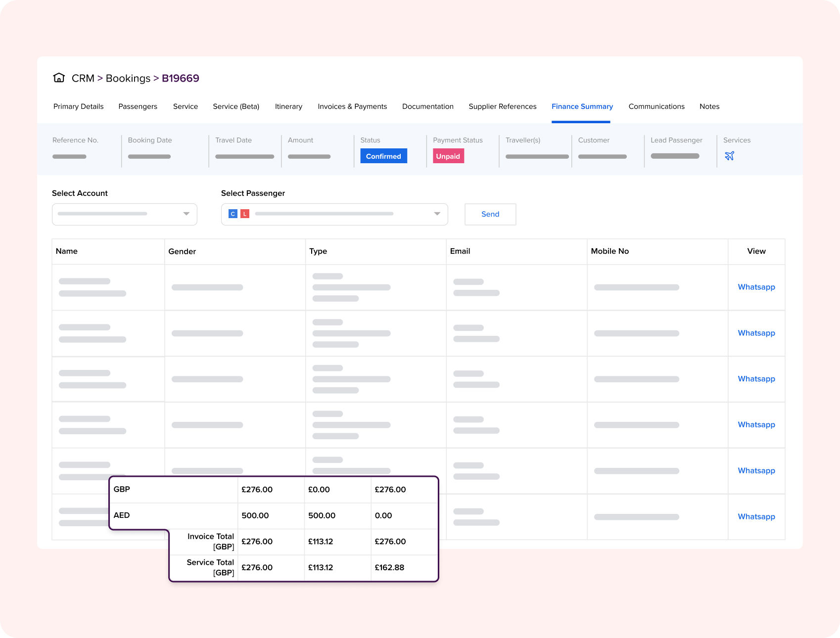This screenshot has height=638, width=840.
Task: Click the red L badge in passenger selector
Action: pyautogui.click(x=245, y=214)
